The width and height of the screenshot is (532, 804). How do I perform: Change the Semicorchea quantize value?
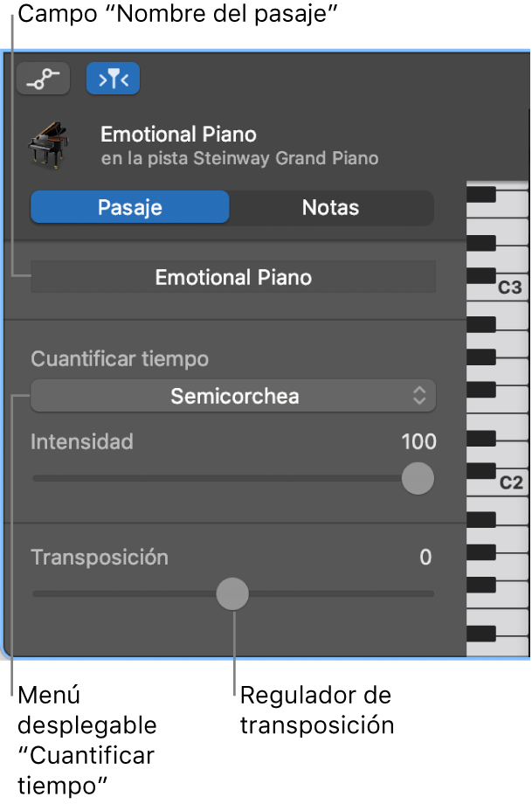click(233, 395)
